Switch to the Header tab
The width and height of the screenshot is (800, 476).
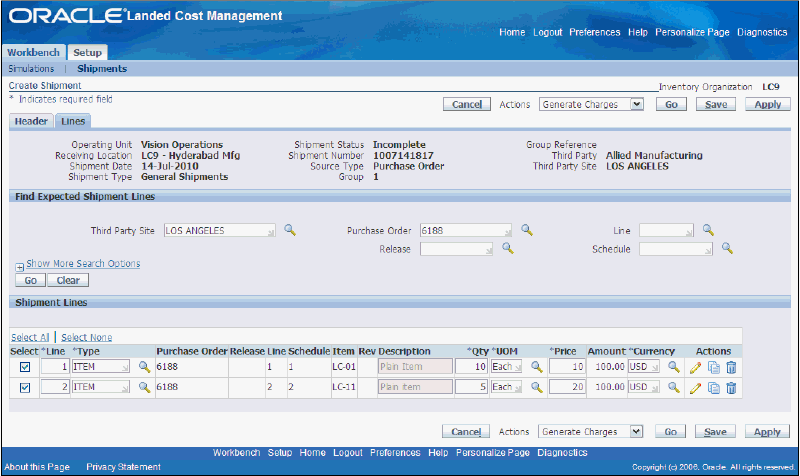(x=31, y=121)
